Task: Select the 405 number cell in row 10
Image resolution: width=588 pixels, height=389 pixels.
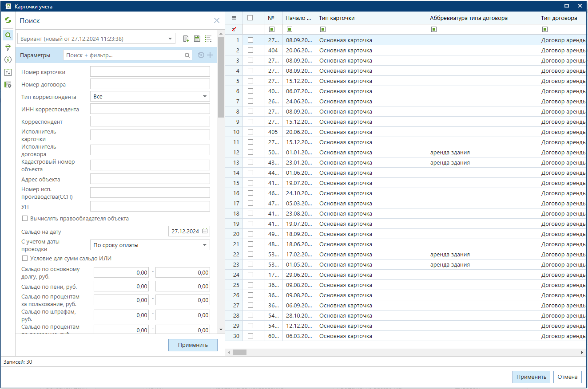Action: 274,132
